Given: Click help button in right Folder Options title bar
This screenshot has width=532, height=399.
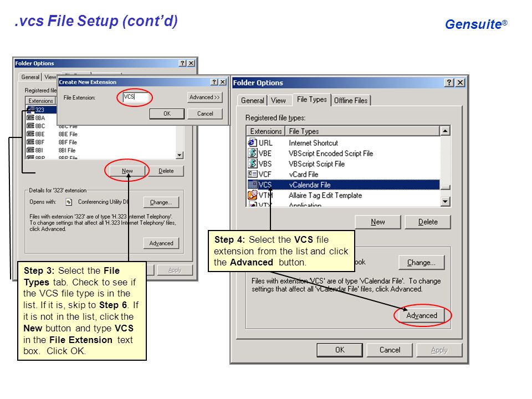Looking at the screenshot, I should tap(449, 83).
